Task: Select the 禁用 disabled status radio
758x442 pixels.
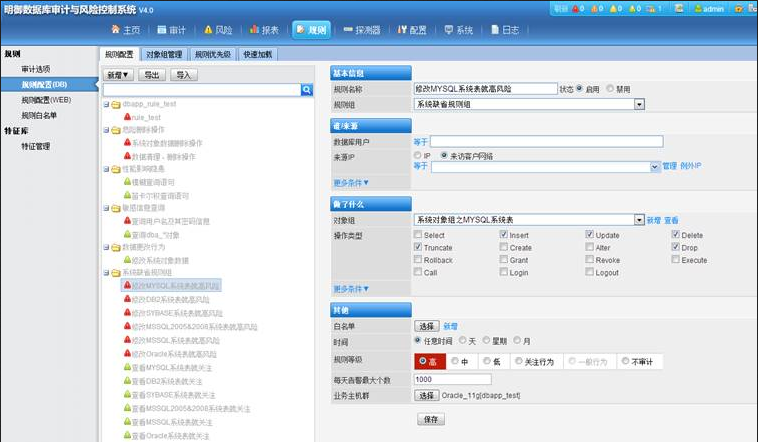Action: pyautogui.click(x=610, y=88)
